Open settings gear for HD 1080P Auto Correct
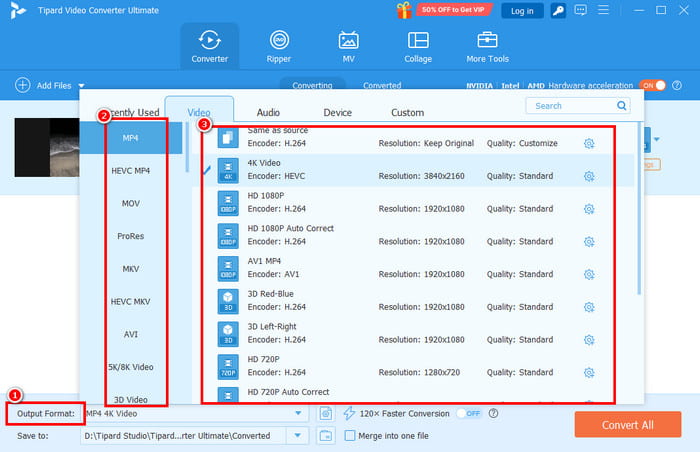The width and height of the screenshot is (700, 452). pos(589,242)
